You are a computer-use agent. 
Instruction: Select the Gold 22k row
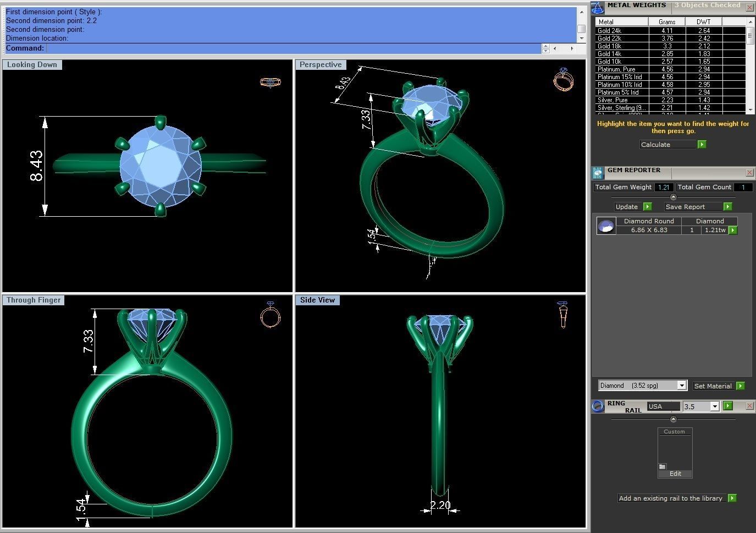tap(671, 39)
